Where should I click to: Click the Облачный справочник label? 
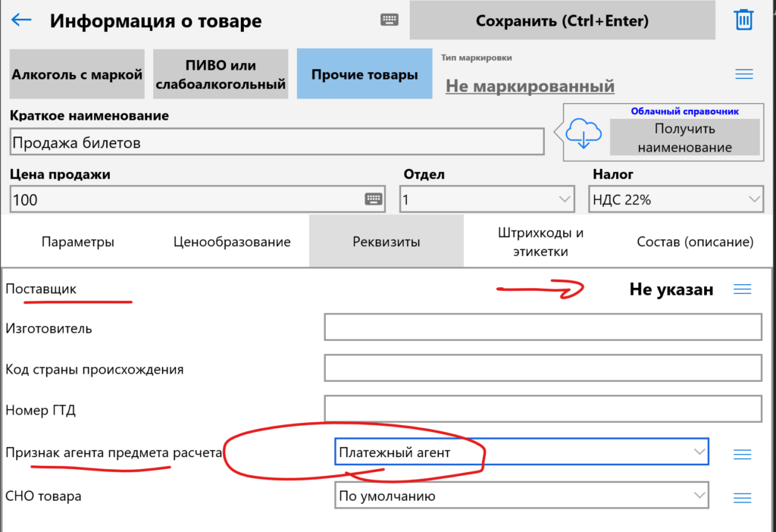(684, 111)
